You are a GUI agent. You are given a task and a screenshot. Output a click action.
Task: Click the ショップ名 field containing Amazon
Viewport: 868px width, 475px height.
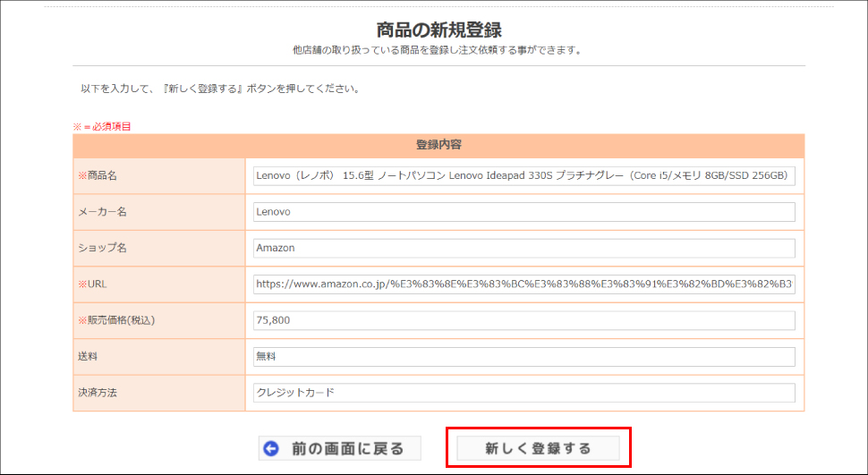[524, 248]
